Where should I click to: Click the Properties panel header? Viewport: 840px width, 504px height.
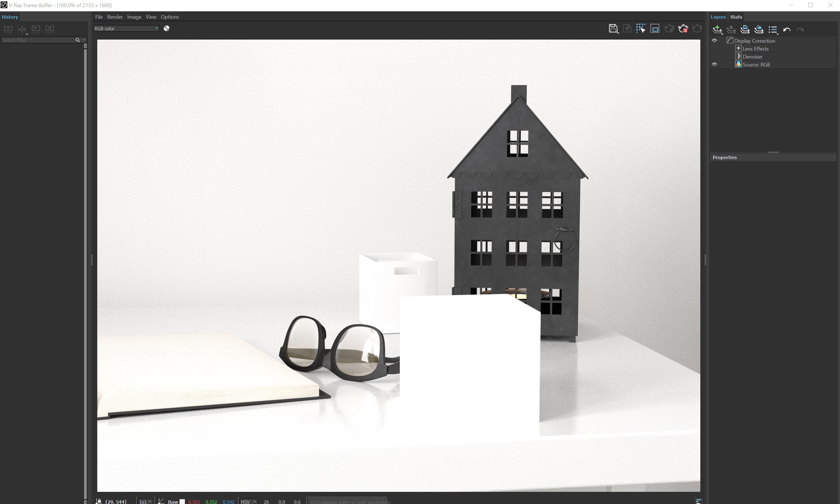tap(773, 157)
